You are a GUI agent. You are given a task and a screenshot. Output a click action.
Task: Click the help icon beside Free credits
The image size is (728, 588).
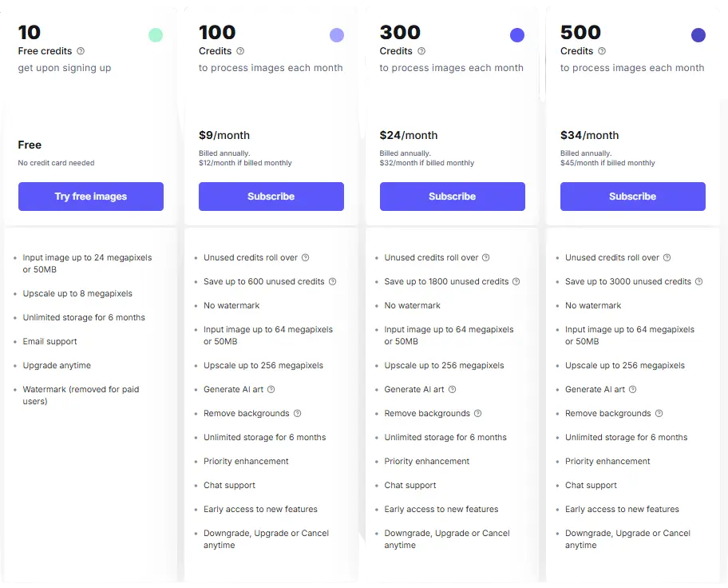[x=81, y=51]
